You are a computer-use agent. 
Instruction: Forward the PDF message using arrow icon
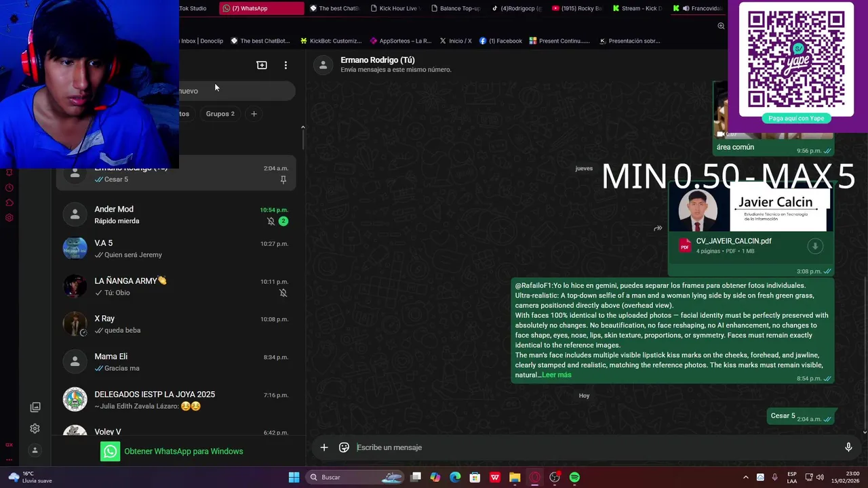coord(658,228)
